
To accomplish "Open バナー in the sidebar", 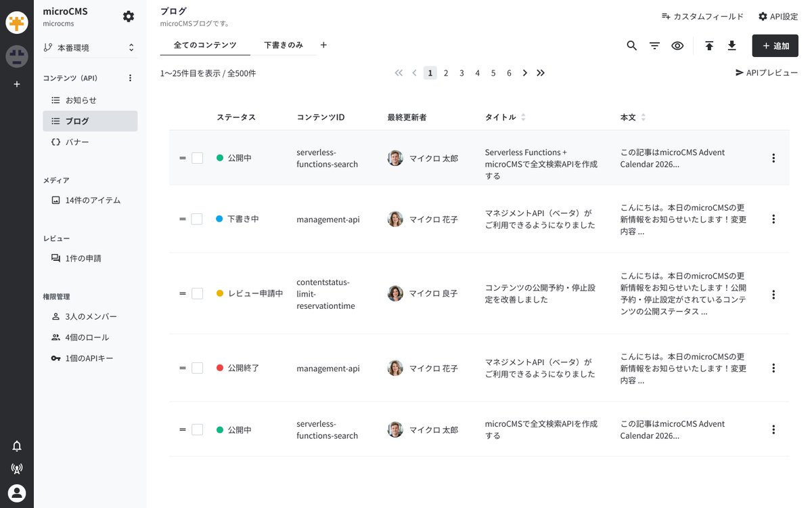I will pyautogui.click(x=90, y=142).
